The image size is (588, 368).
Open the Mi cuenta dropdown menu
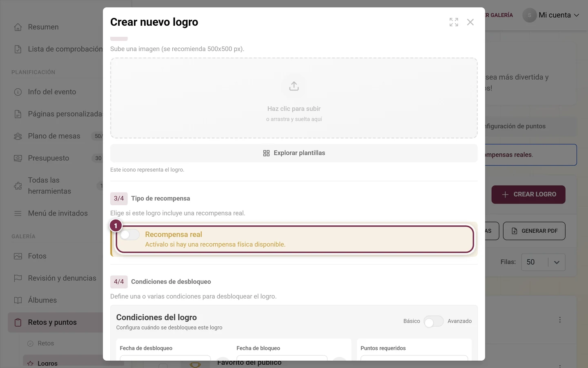[x=558, y=15]
